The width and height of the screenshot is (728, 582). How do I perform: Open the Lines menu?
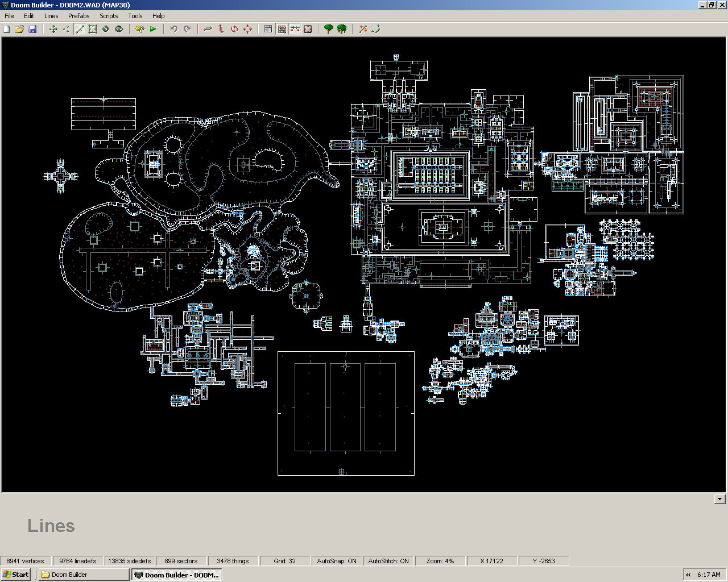[x=51, y=16]
